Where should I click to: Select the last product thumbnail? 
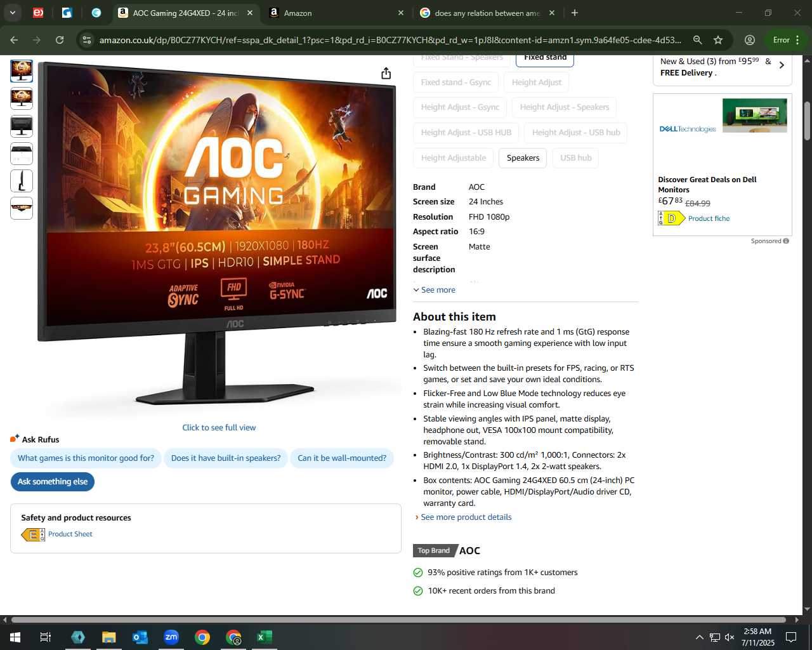pyautogui.click(x=22, y=208)
